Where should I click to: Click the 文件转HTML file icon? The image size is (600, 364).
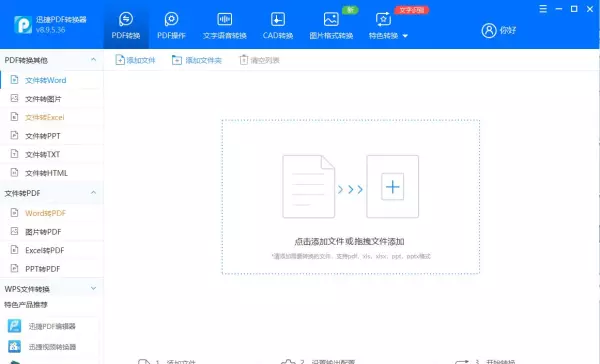14,173
